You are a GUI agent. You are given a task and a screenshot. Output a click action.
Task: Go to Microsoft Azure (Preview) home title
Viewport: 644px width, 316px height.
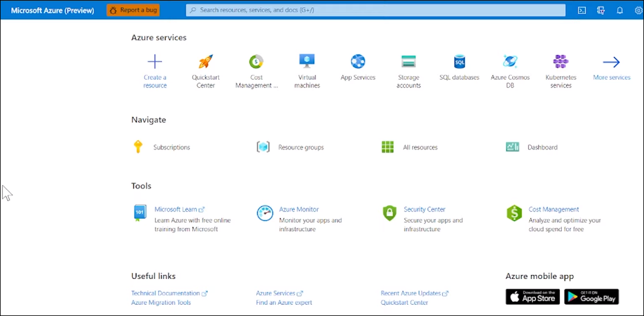coord(53,11)
